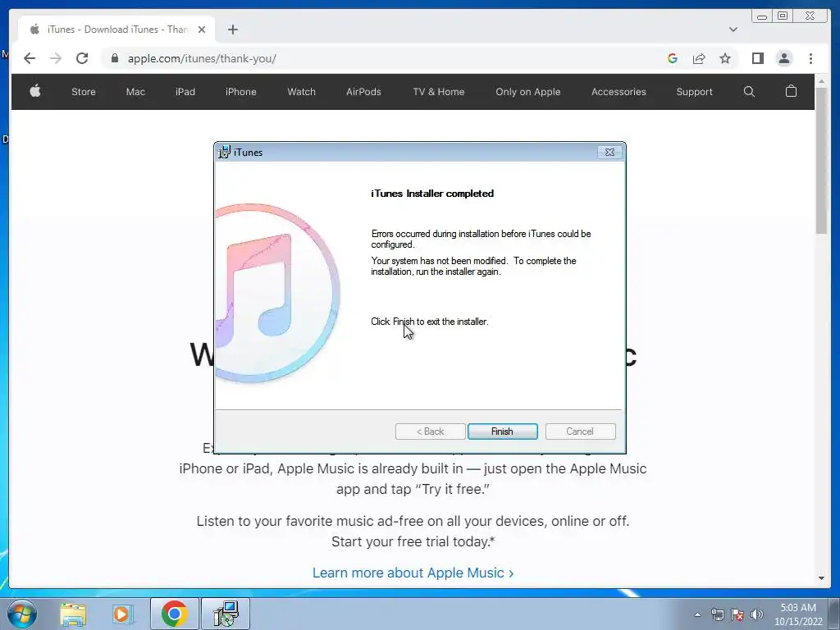Click the Chrome forward arrow
The height and width of the screenshot is (630, 840).
tap(56, 58)
